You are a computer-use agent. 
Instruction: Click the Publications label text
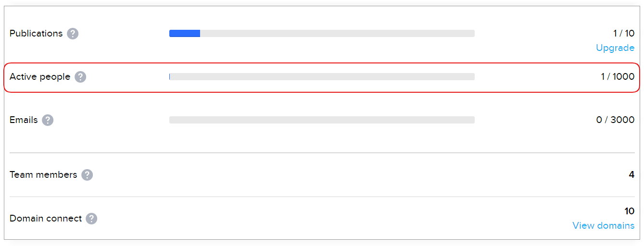click(x=36, y=34)
